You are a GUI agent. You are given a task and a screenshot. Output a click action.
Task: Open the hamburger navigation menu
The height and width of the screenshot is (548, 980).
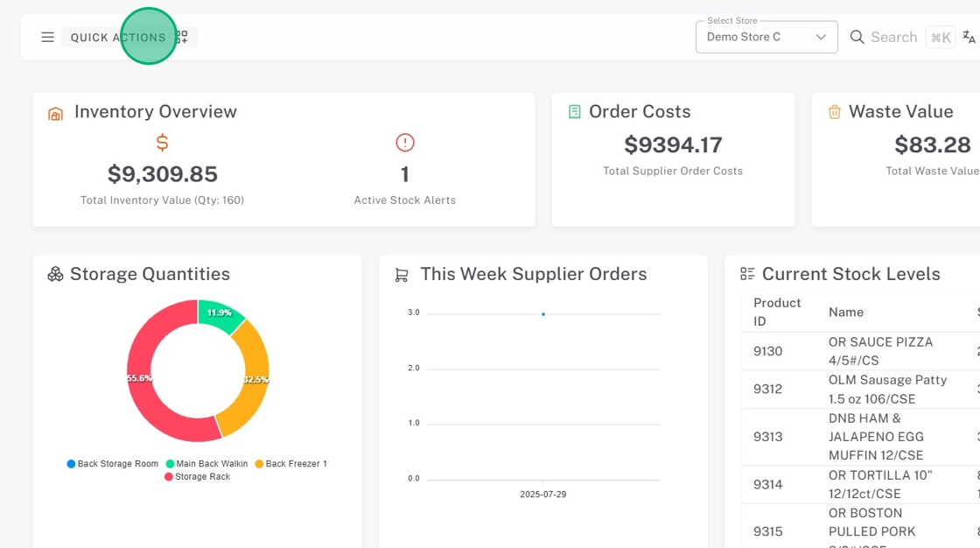coord(47,38)
